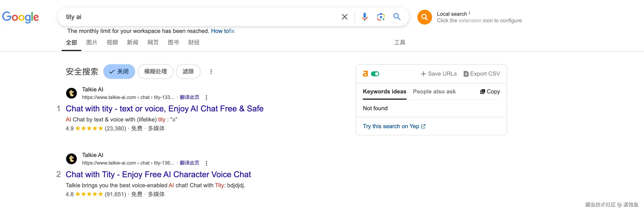Select SafeSearch 滤除 option
This screenshot has width=644, height=213.
188,72
